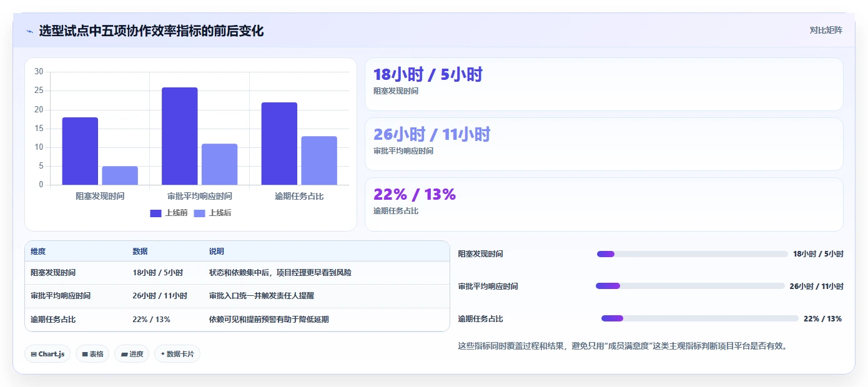
Task: Click 阻塞发现时间 label in progress list
Action: 480,254
